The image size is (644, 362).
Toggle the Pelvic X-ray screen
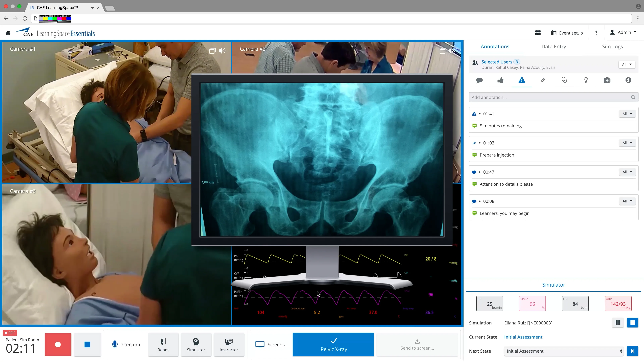coord(334,345)
